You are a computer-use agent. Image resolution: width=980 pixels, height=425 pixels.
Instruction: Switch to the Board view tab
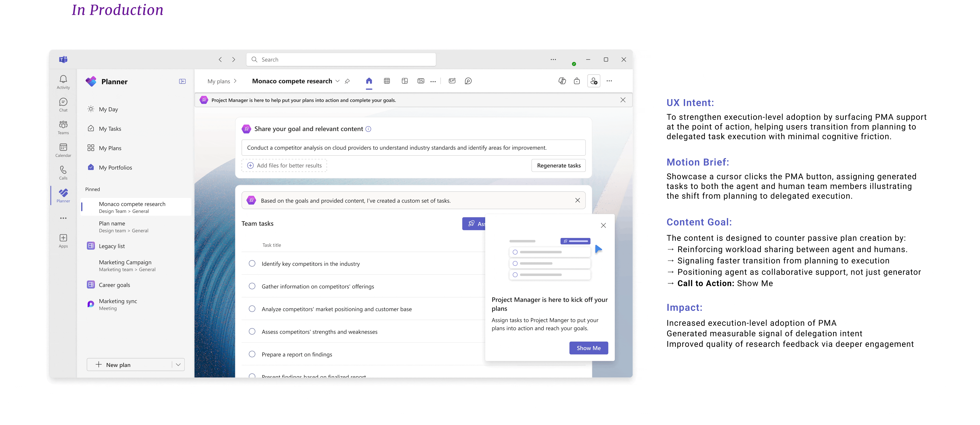click(405, 81)
